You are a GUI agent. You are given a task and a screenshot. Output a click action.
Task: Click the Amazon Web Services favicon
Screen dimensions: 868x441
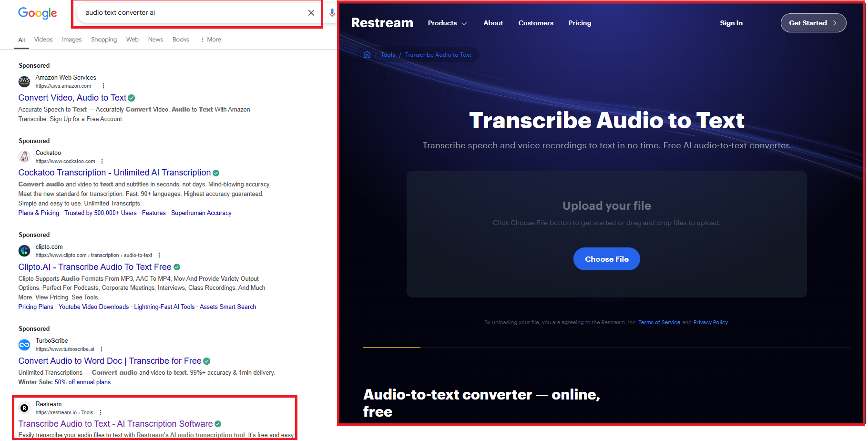tap(24, 82)
